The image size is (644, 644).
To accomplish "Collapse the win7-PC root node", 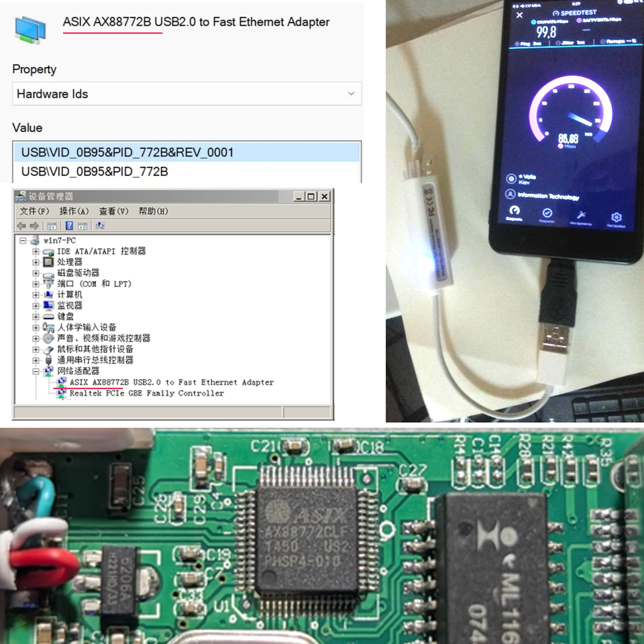I will click(x=23, y=241).
